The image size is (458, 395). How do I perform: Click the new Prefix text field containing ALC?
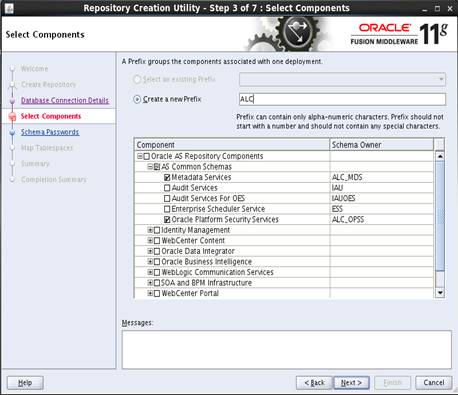[342, 99]
